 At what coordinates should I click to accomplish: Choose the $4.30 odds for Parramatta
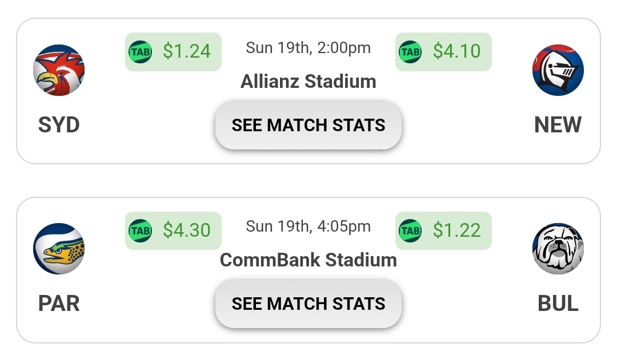pyautogui.click(x=186, y=230)
